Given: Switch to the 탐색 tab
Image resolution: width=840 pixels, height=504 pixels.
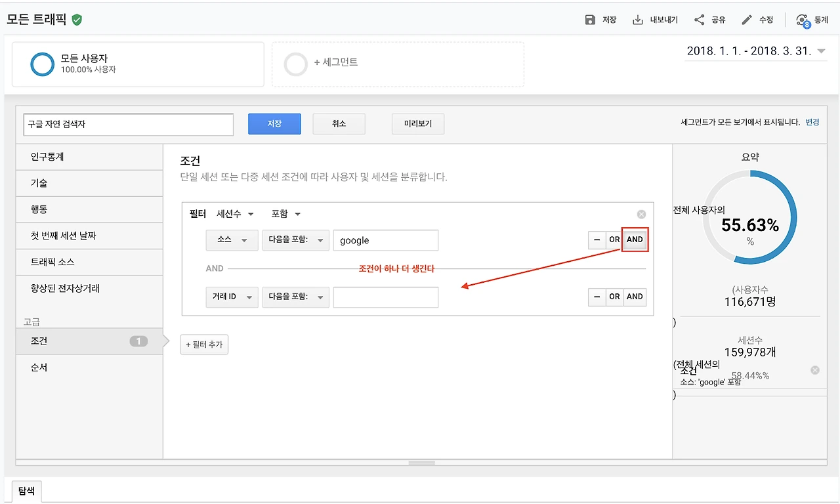Looking at the screenshot, I should (x=26, y=491).
